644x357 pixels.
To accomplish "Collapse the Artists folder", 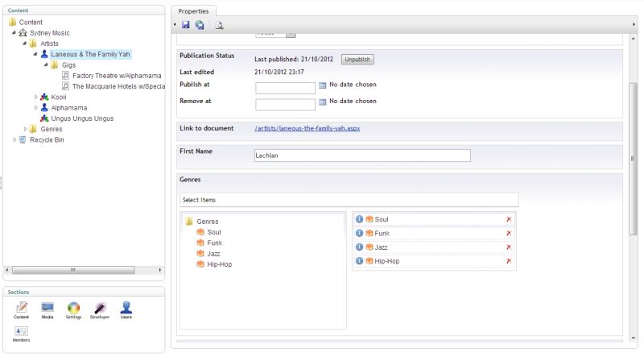I will point(25,44).
